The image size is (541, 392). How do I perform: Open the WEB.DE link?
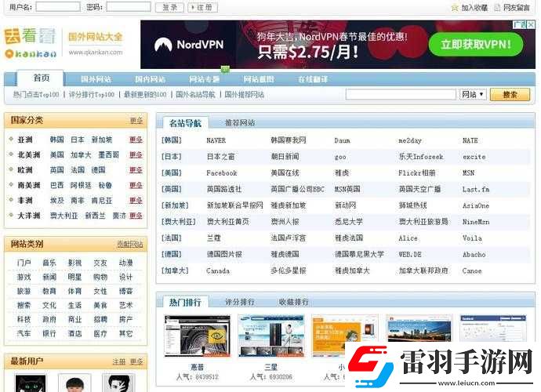pos(410,254)
